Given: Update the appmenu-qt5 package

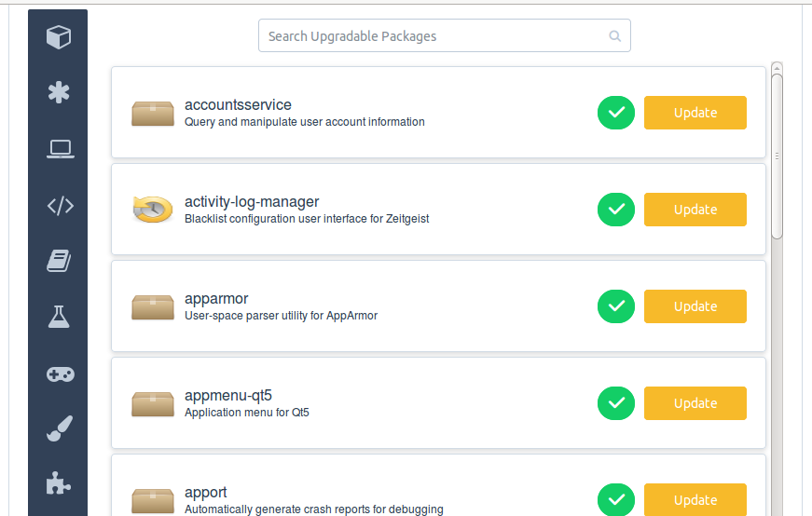Looking at the screenshot, I should coord(695,402).
